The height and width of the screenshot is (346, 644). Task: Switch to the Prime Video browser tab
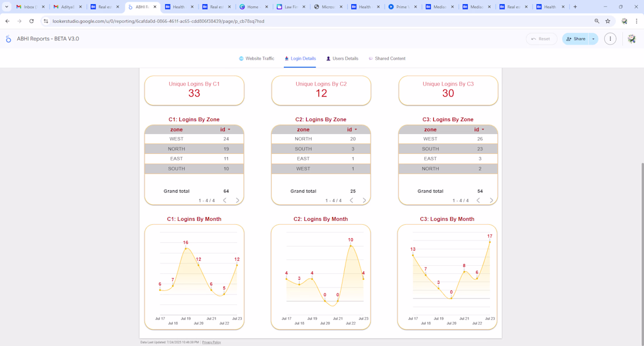tap(402, 6)
